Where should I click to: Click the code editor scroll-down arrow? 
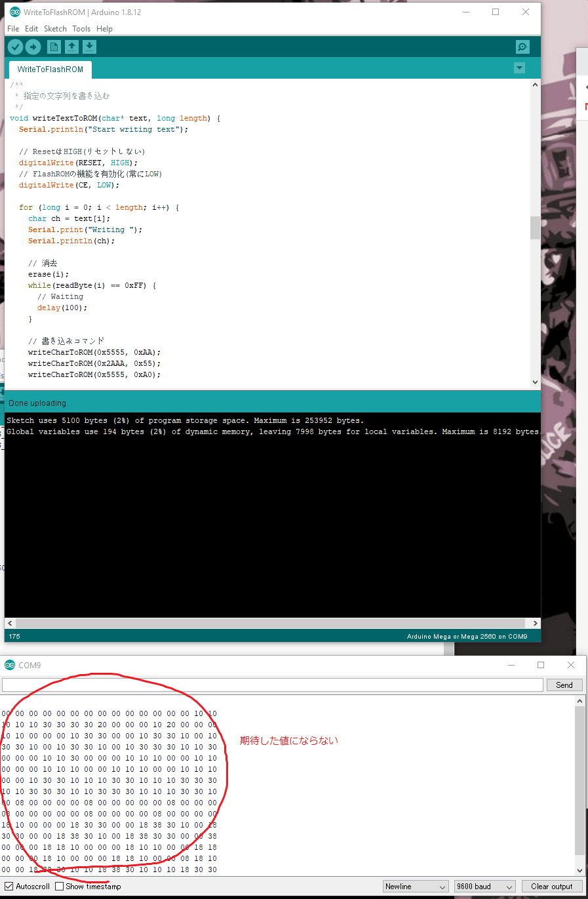[535, 382]
